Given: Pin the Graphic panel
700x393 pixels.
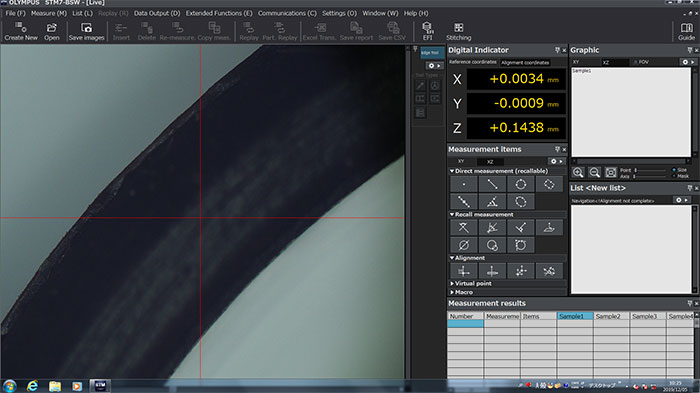Looking at the screenshot, I should click(x=690, y=50).
